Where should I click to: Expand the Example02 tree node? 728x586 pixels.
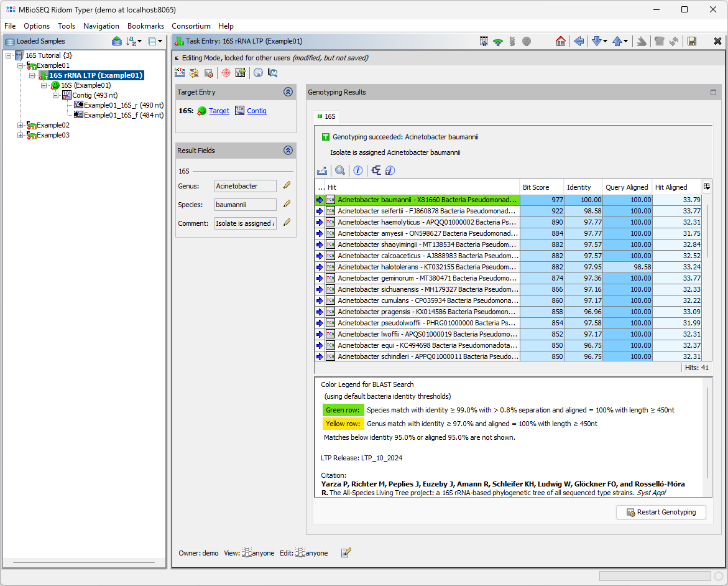pyautogui.click(x=21, y=125)
